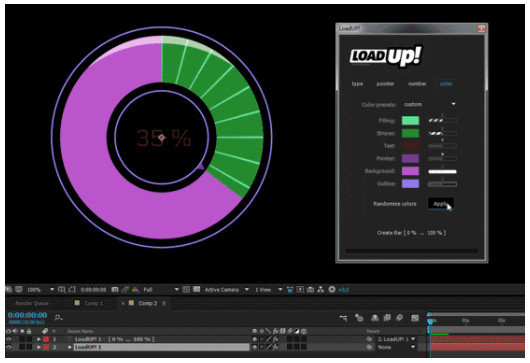
Task: Toggle shy switch on layer 1
Action: (255, 339)
